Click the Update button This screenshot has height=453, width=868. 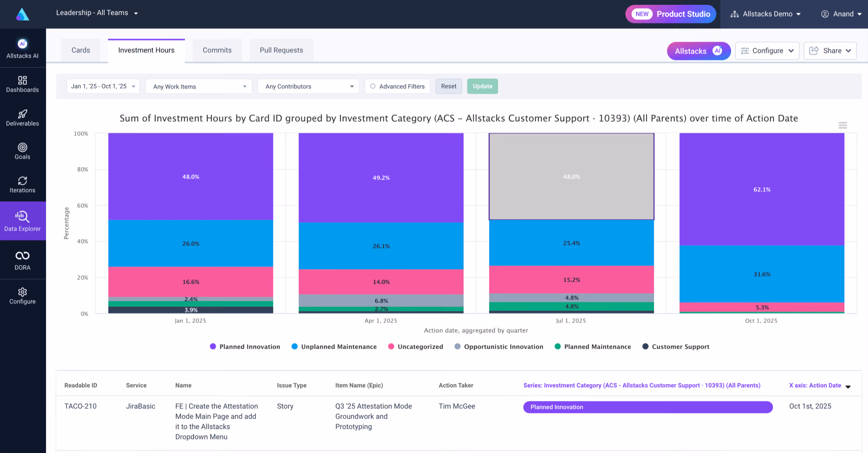coord(483,86)
